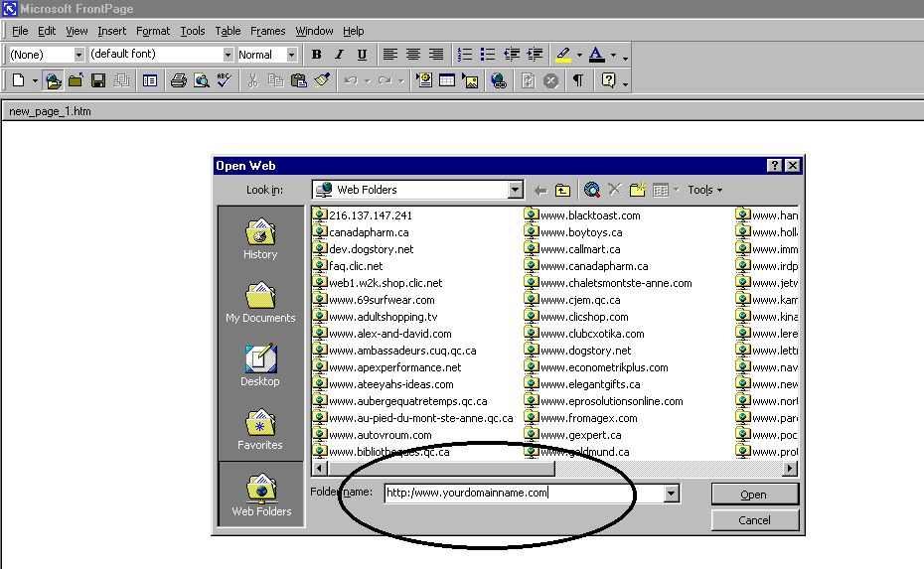Go to History in places bar
This screenshot has height=569, width=924.
[260, 239]
